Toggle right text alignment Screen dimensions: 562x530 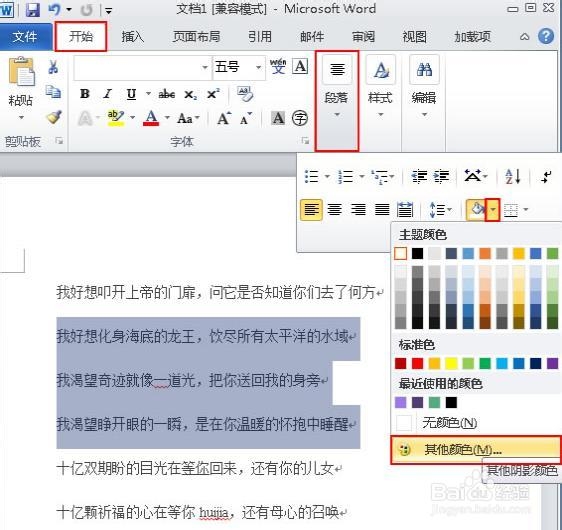pyautogui.click(x=358, y=210)
